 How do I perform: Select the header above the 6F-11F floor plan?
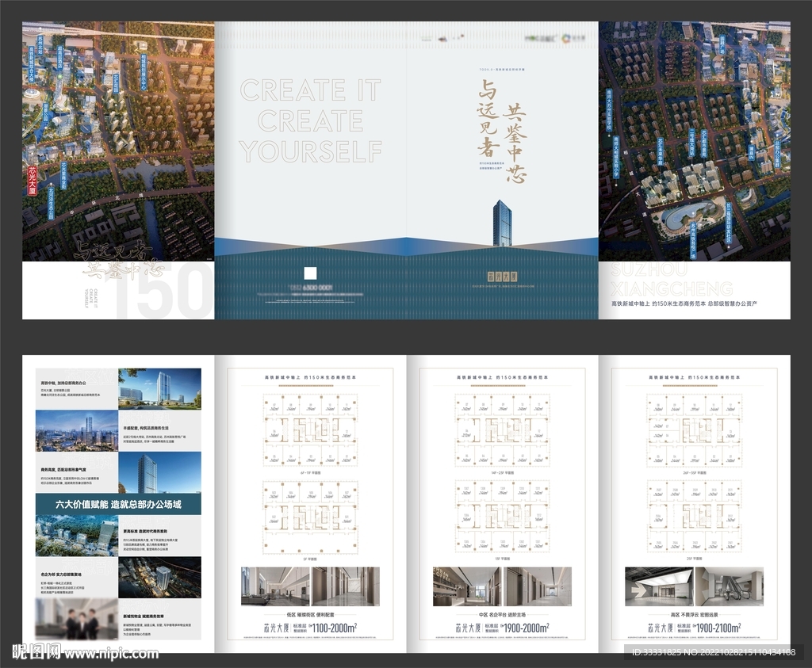310,378
